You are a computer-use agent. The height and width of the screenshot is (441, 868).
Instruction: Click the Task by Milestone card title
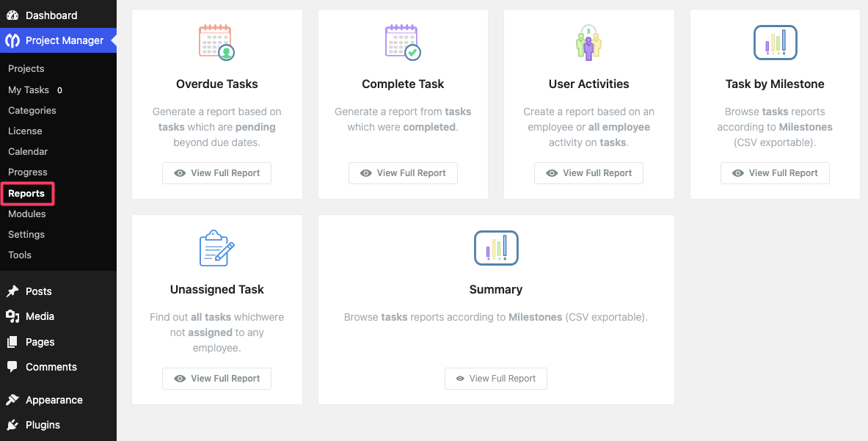pyautogui.click(x=775, y=84)
